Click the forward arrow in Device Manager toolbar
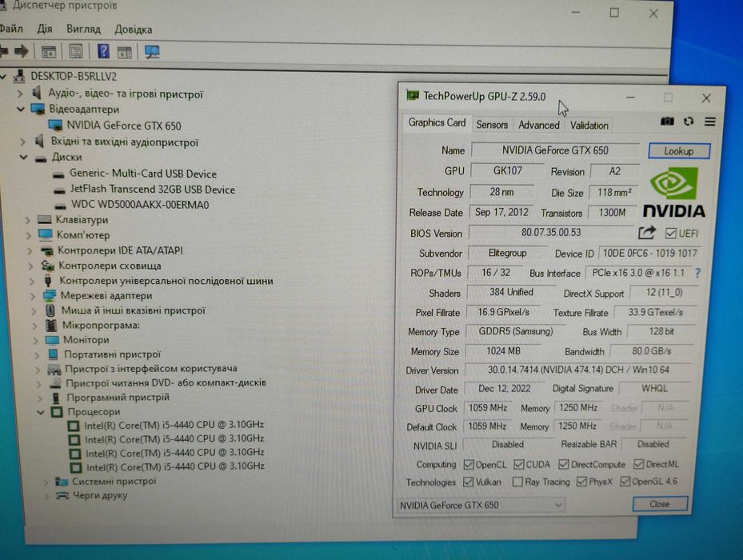Viewport: 743px width, 560px height. tap(22, 50)
